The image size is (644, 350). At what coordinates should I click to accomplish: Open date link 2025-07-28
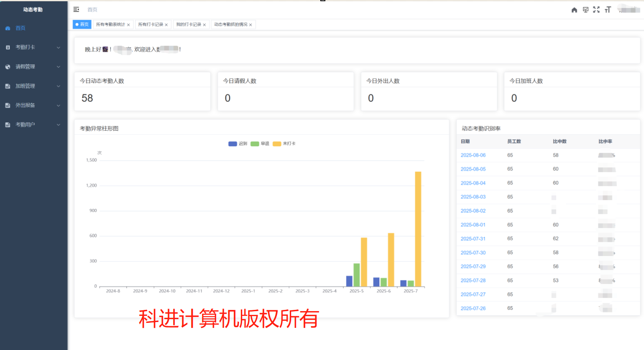click(x=473, y=281)
